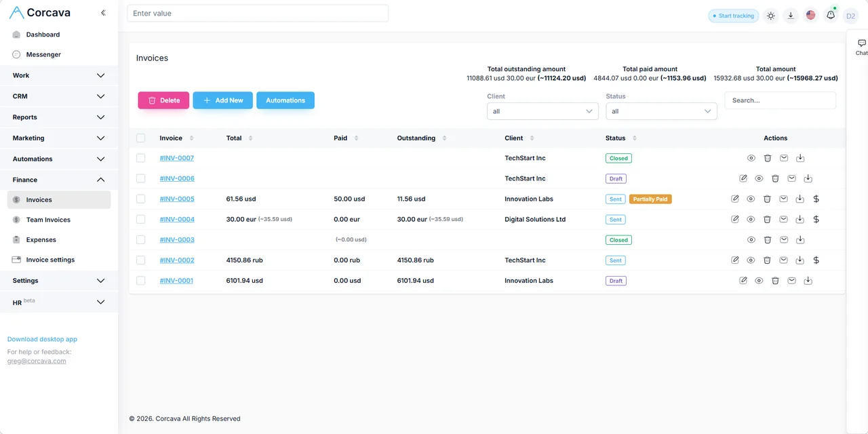
Task: Expand the Automations sidebar section
Action: [x=59, y=159]
